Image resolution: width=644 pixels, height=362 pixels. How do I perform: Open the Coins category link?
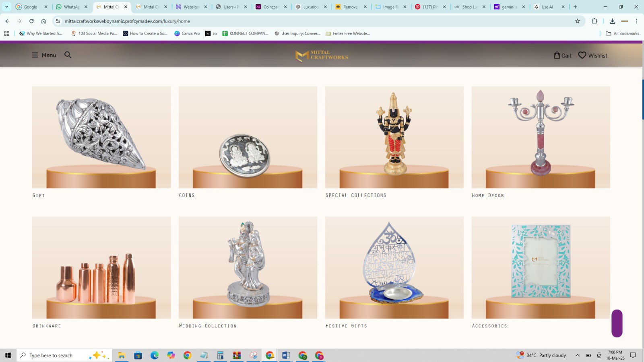(x=187, y=195)
